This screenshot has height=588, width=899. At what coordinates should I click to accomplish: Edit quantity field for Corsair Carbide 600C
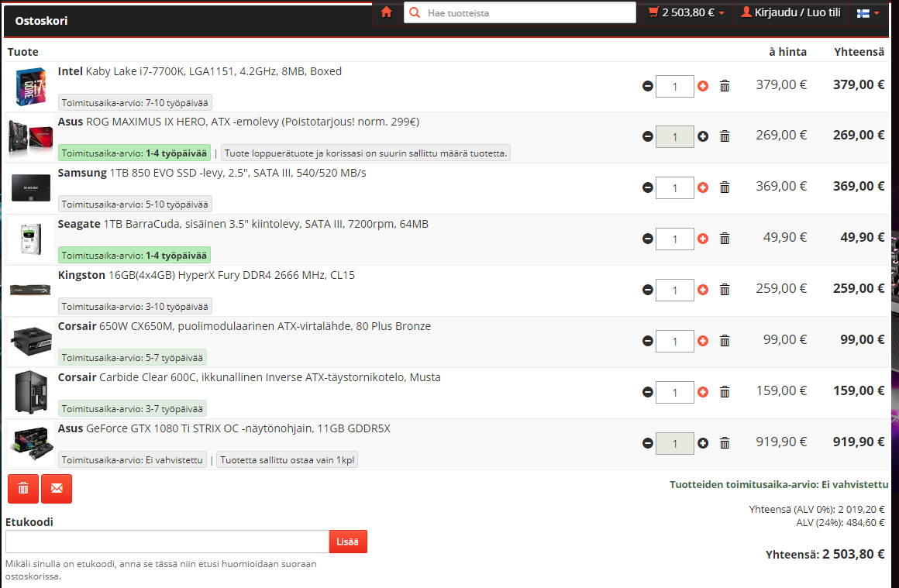pyautogui.click(x=675, y=393)
